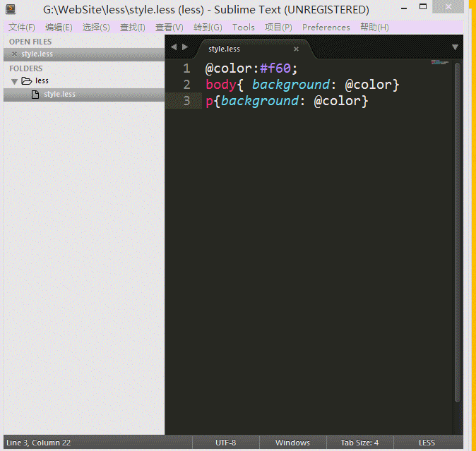Viewport: 476px width, 451px height.
Task: Change encoding via UTF-8 status item
Action: coord(226,443)
